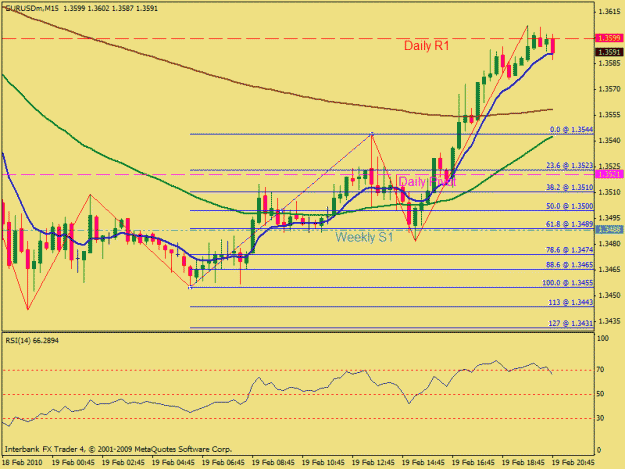Click the 1.3480 price scale value

[609, 244]
